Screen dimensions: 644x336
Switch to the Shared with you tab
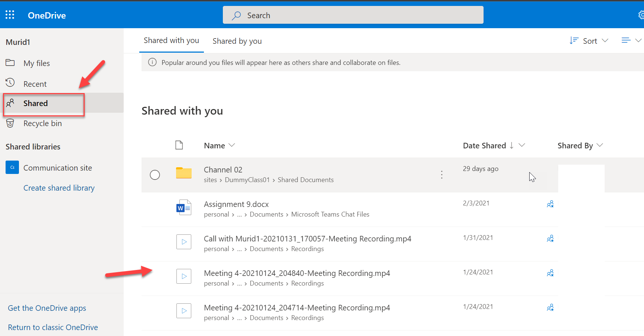pos(171,40)
